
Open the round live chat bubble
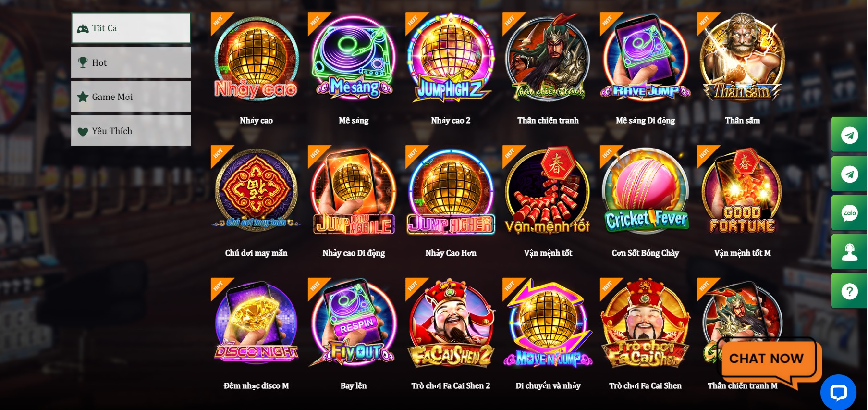pyautogui.click(x=838, y=392)
